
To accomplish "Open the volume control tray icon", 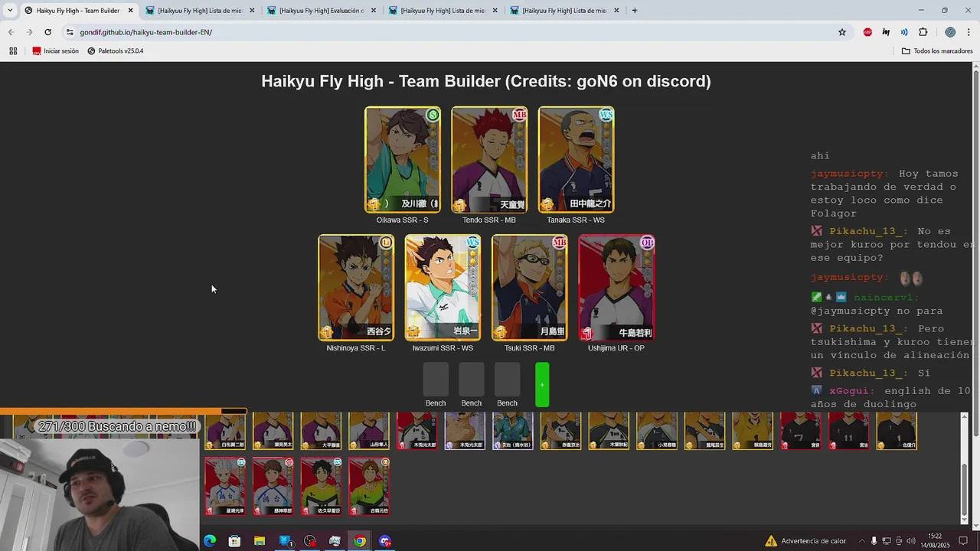I will (911, 541).
